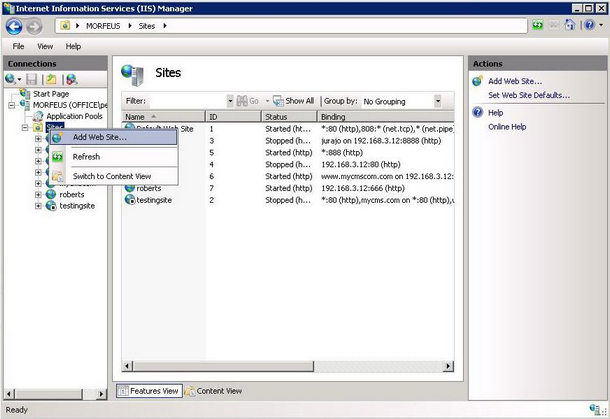Click the 192.168.3.12:666 (http) binding cell
The width and height of the screenshot is (610, 419).
tap(363, 188)
